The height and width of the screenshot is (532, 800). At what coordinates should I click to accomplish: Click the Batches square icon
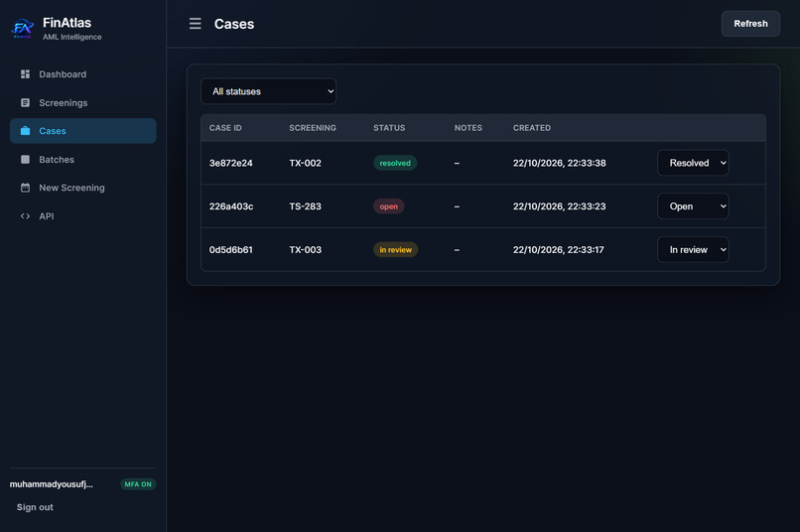[x=25, y=159]
